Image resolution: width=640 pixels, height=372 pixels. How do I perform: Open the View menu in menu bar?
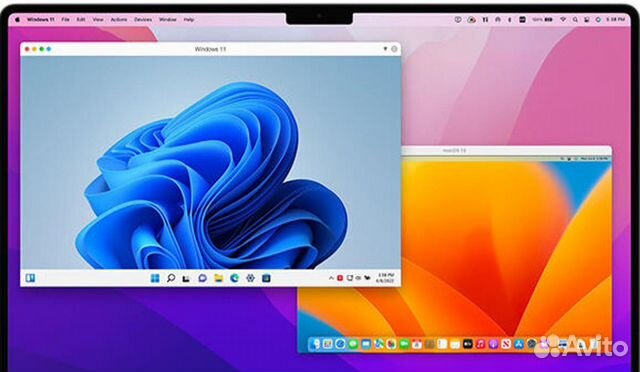(98, 19)
